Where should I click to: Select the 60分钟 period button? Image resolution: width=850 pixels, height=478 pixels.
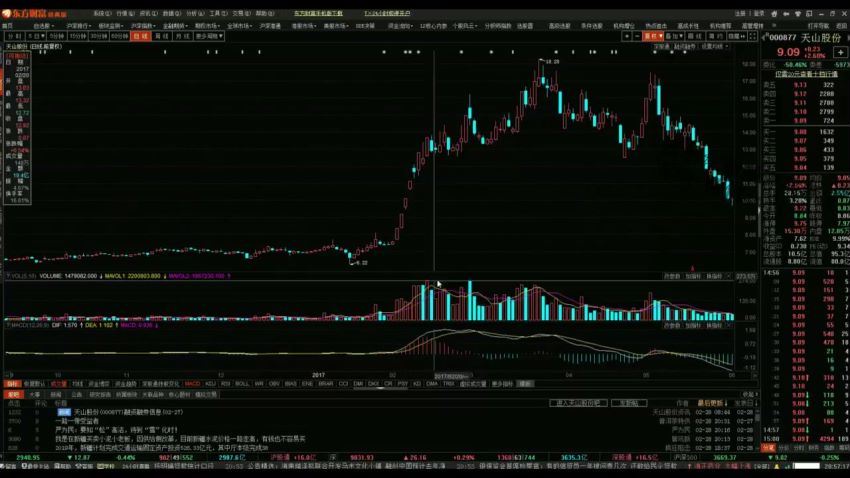(120, 36)
